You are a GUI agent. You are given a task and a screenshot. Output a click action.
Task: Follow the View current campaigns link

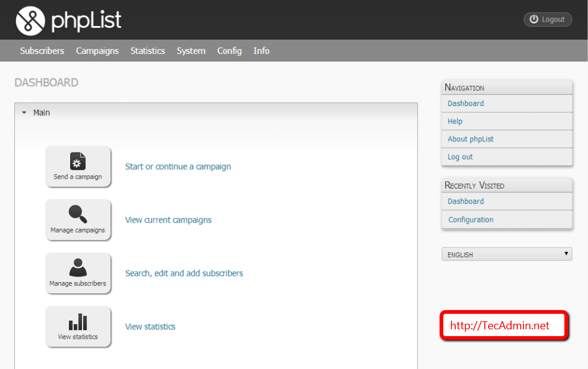[x=168, y=220]
